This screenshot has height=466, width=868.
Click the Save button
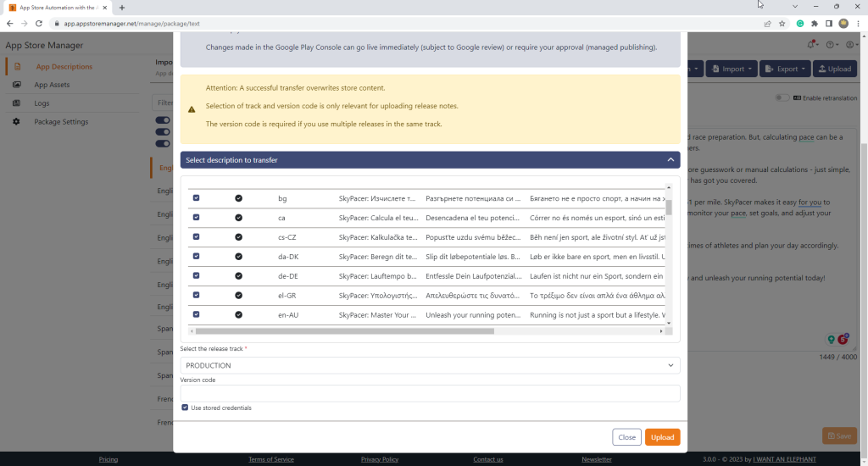pyautogui.click(x=839, y=436)
